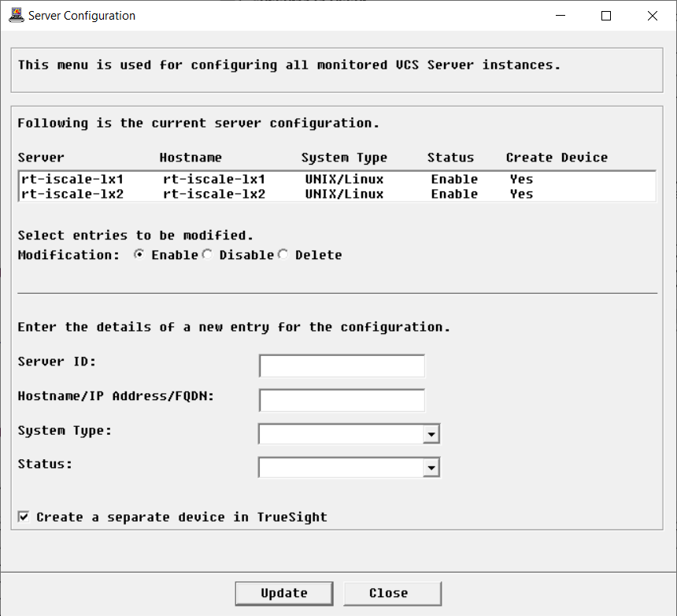Click the Create Device column header

point(557,158)
